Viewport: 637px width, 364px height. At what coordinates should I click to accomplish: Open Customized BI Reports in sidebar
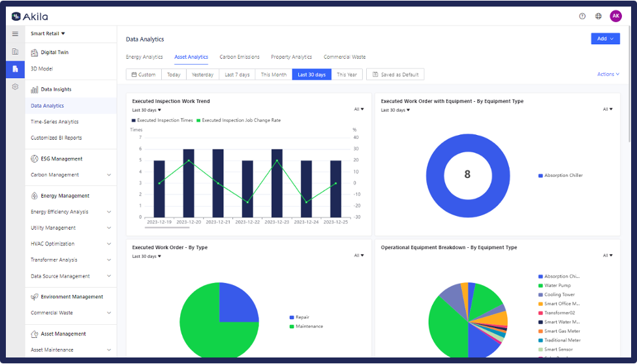56,138
